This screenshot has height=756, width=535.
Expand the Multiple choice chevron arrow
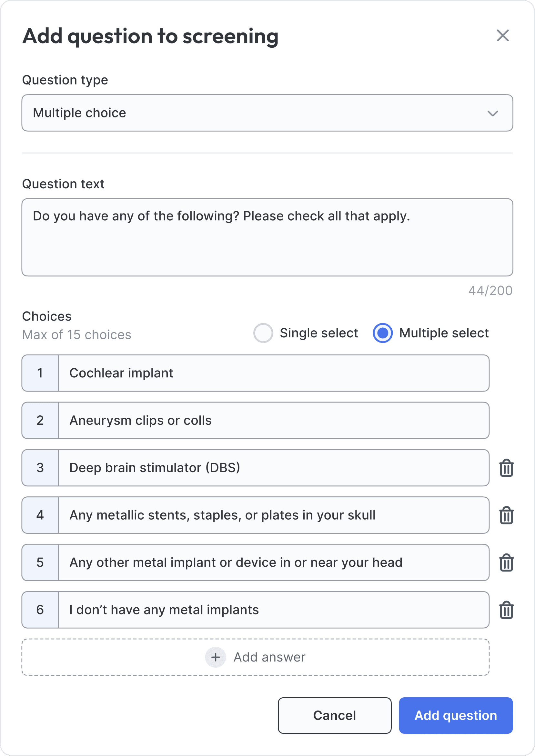click(x=492, y=113)
